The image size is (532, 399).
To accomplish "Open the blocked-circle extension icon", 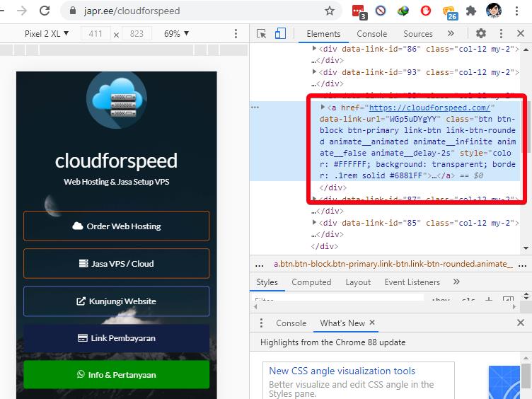I will click(381, 11).
